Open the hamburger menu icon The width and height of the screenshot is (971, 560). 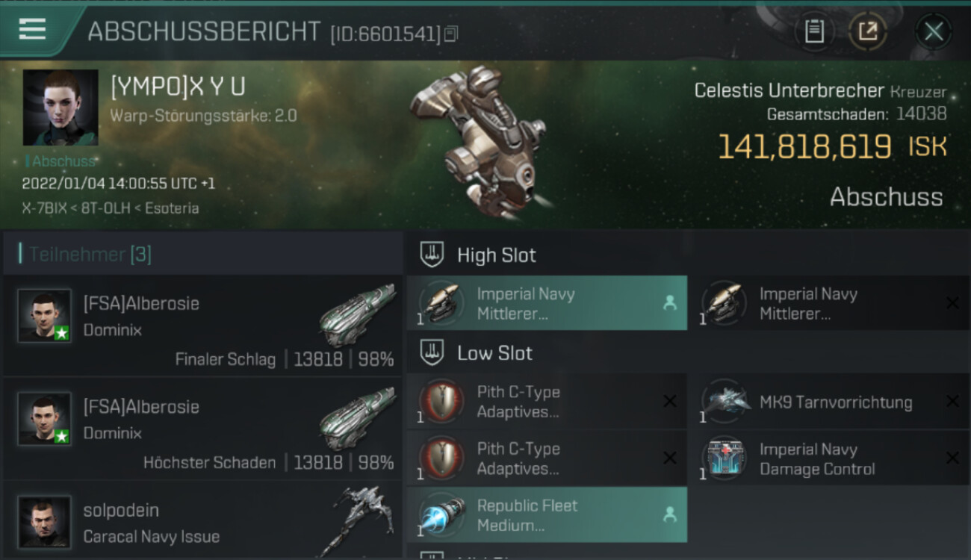click(32, 29)
